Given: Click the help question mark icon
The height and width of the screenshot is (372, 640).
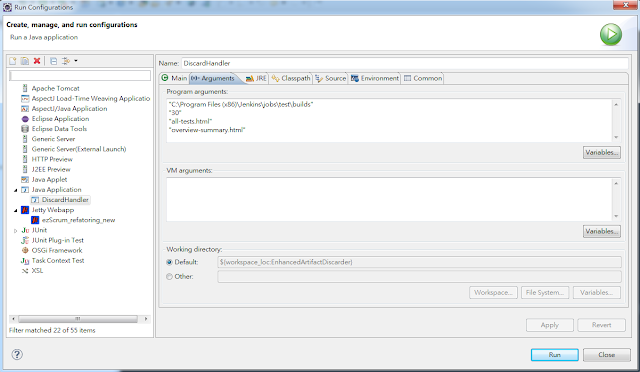Looking at the screenshot, I should pos(17,354).
